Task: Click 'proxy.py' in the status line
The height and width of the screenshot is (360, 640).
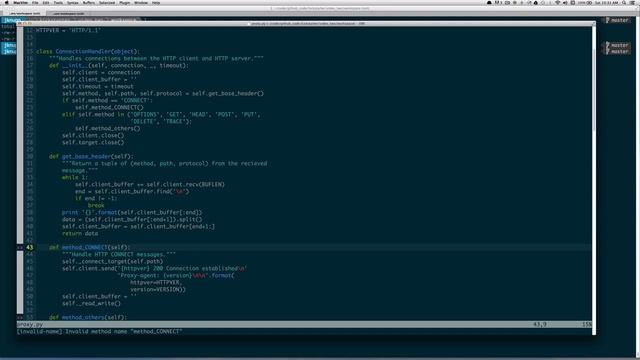Action: click(x=30, y=324)
